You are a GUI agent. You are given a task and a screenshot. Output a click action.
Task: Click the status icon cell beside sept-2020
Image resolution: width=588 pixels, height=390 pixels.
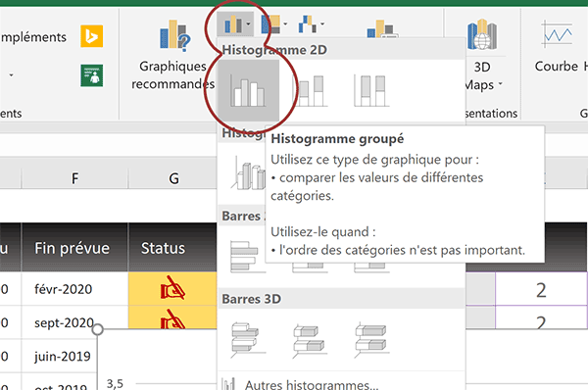tap(172, 317)
